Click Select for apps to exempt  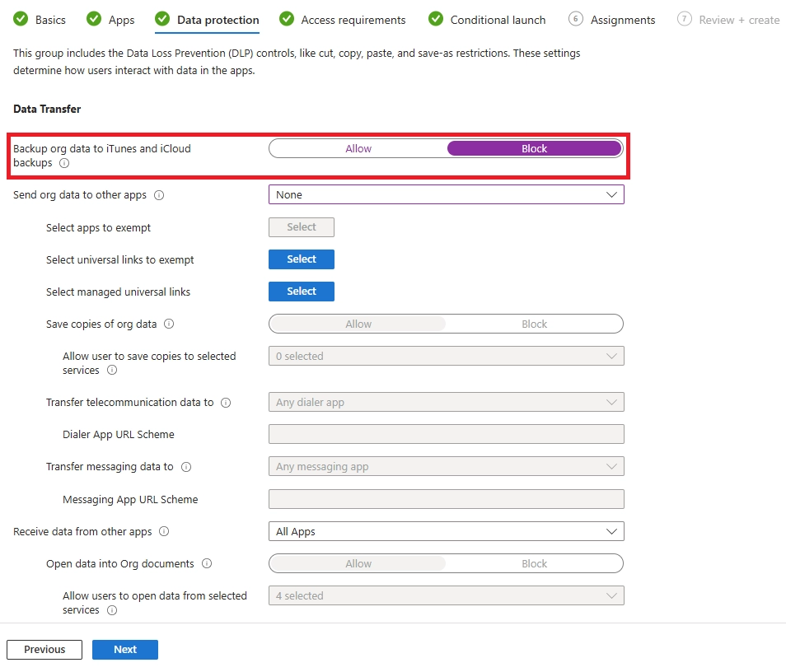[x=302, y=227]
